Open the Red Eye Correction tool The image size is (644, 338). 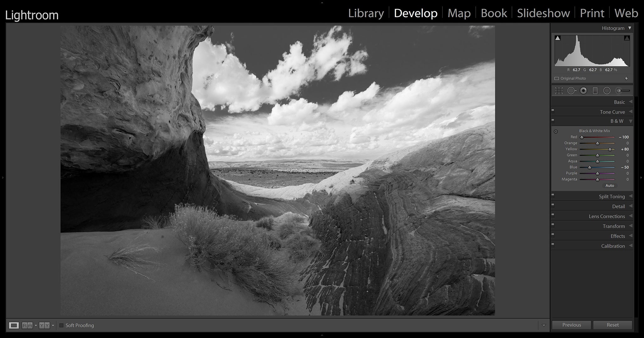584,91
